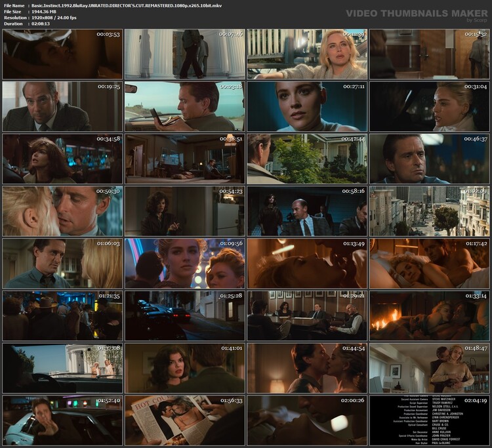Open the 01:29:21 office meeting thumbnail
Screen dimensions: 492x448
[307, 316]
